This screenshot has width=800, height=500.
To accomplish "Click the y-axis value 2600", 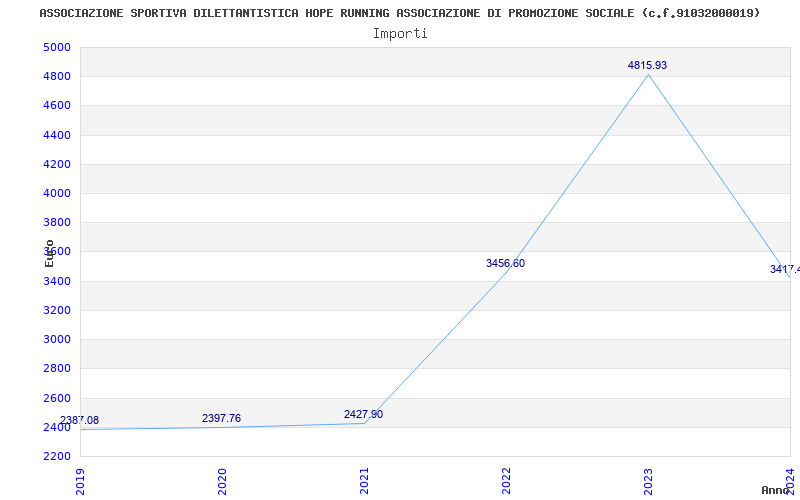I will click(57, 398).
